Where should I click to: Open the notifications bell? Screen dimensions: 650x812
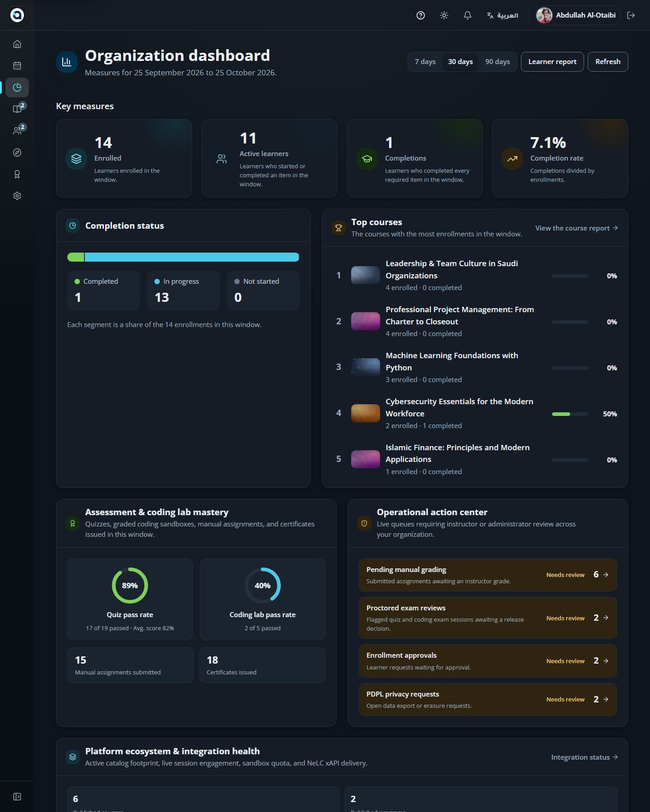pos(468,15)
